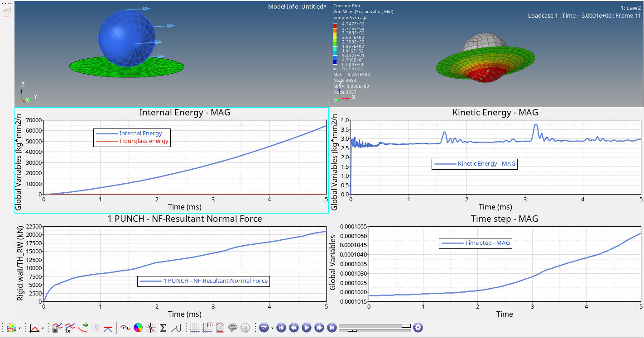
Task: Open the Define Curves fx tool
Action: [70, 328]
